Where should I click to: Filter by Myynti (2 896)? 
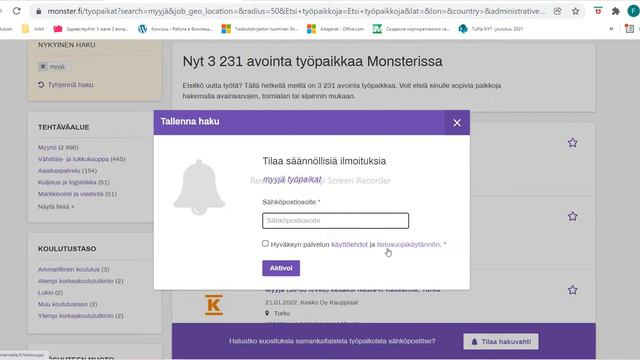click(x=58, y=147)
